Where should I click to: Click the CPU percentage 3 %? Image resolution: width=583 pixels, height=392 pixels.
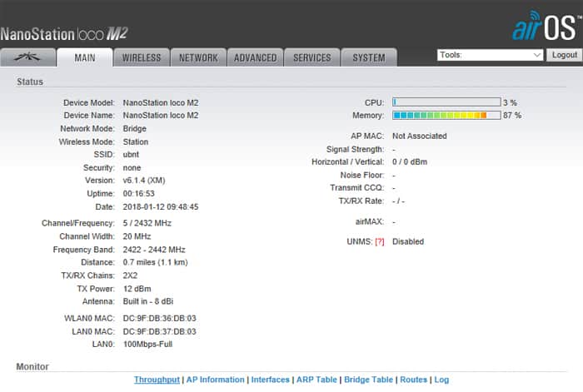510,102
